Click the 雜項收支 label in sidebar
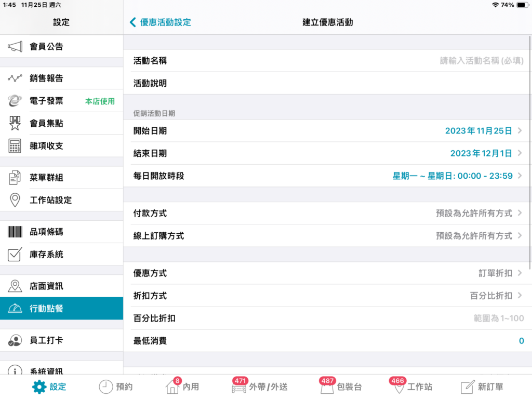The image size is (532, 399). [x=46, y=146]
